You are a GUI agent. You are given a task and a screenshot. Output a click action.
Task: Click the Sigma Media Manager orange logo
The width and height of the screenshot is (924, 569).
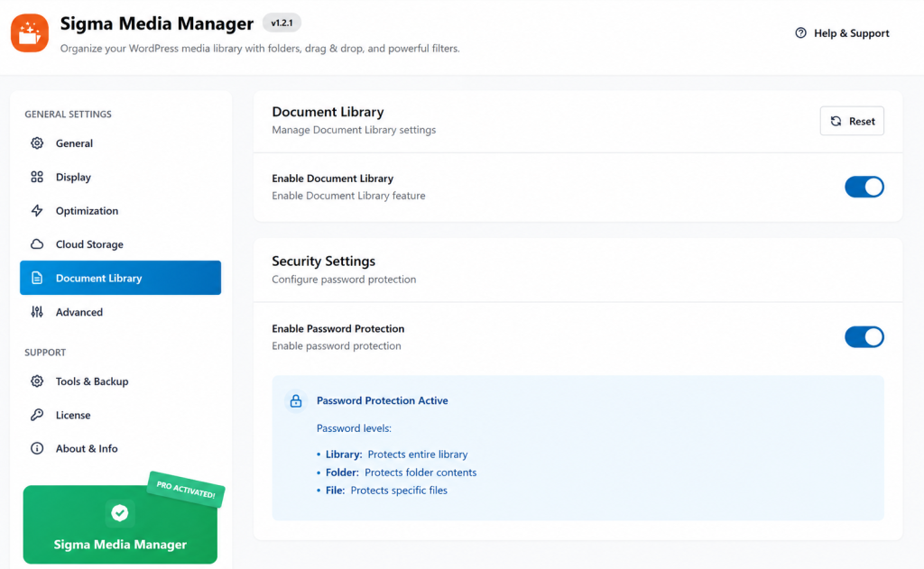[30, 33]
